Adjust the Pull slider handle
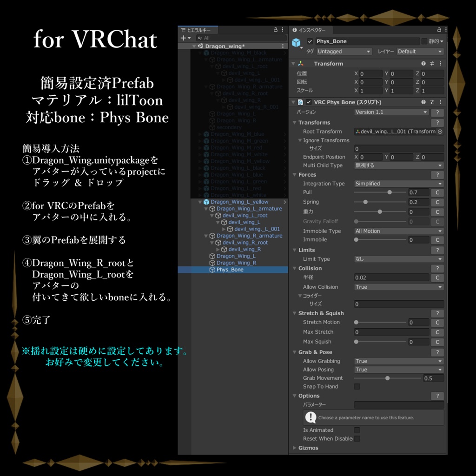Image resolution: width=476 pixels, height=476 pixels. [x=390, y=192]
